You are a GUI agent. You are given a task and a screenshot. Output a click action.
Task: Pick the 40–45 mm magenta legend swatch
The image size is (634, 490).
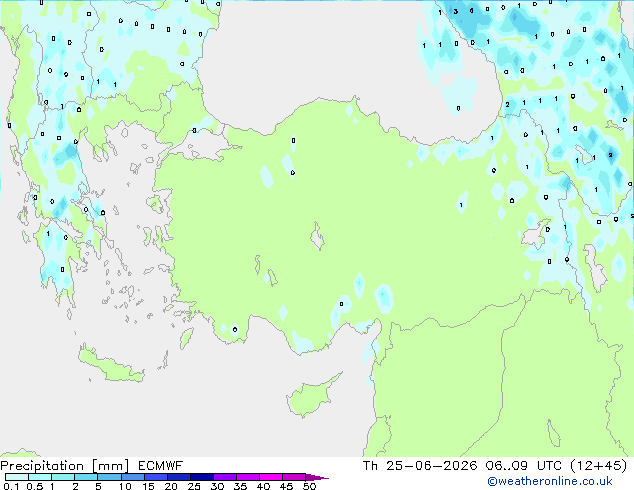click(271, 477)
